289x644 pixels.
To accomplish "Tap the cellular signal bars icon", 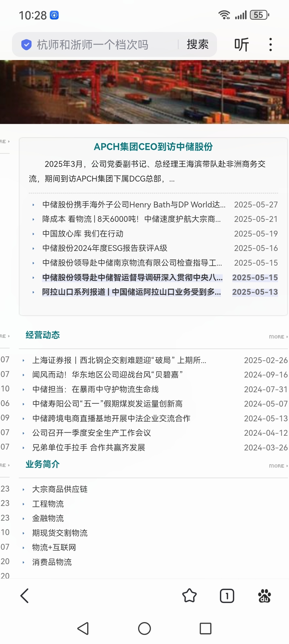I will point(241,15).
